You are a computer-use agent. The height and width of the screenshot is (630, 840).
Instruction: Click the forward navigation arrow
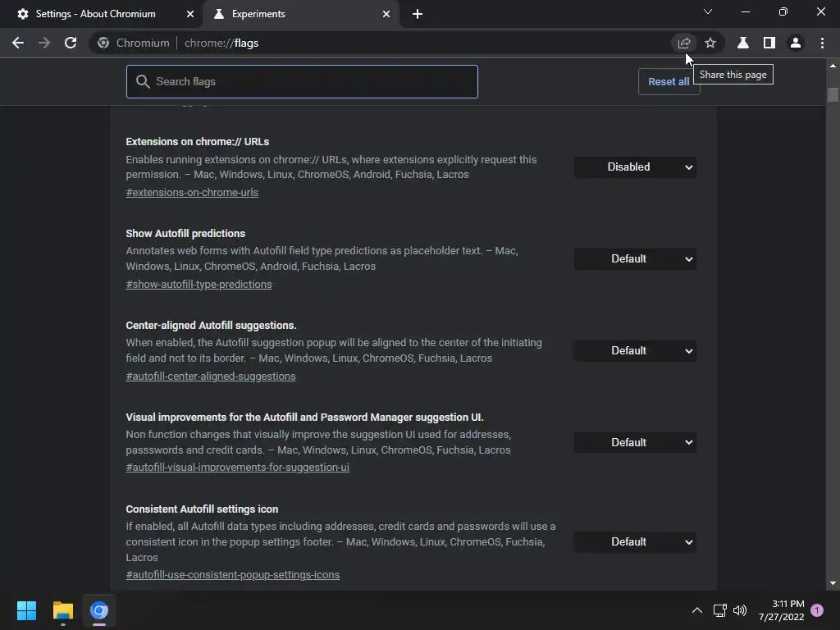[44, 43]
